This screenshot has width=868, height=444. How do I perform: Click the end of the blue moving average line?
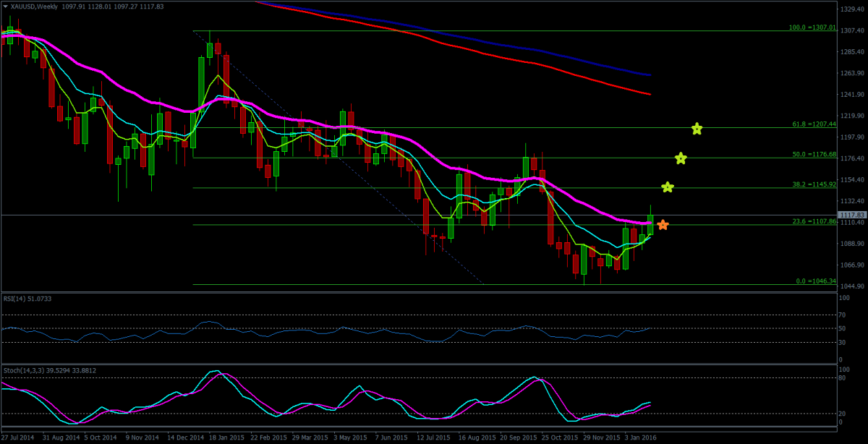point(650,75)
